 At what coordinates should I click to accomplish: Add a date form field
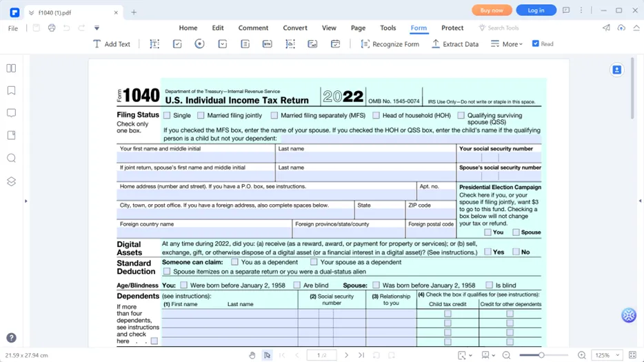coord(335,44)
